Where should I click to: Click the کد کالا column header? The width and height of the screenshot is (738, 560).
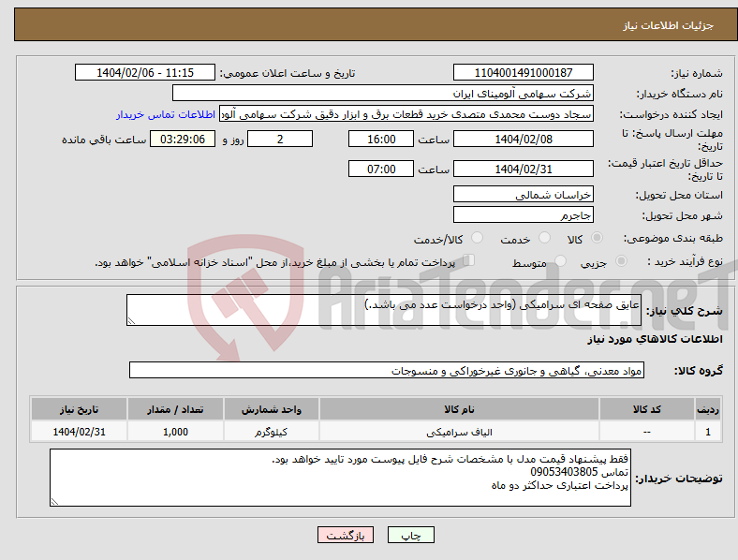(647, 409)
